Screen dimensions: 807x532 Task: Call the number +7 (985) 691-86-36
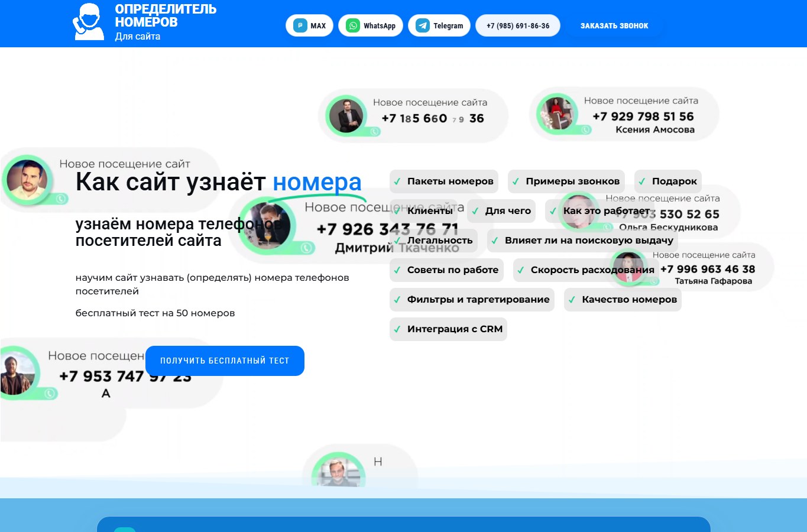click(518, 25)
